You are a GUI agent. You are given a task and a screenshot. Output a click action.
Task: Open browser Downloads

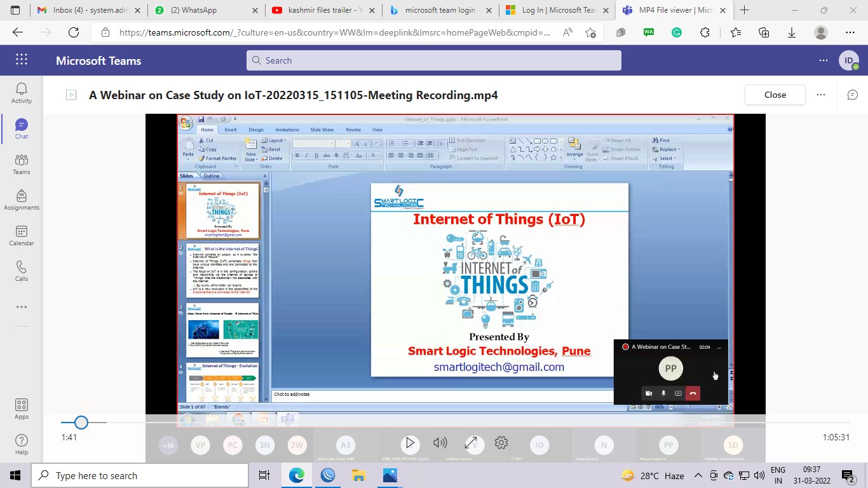pos(792,32)
